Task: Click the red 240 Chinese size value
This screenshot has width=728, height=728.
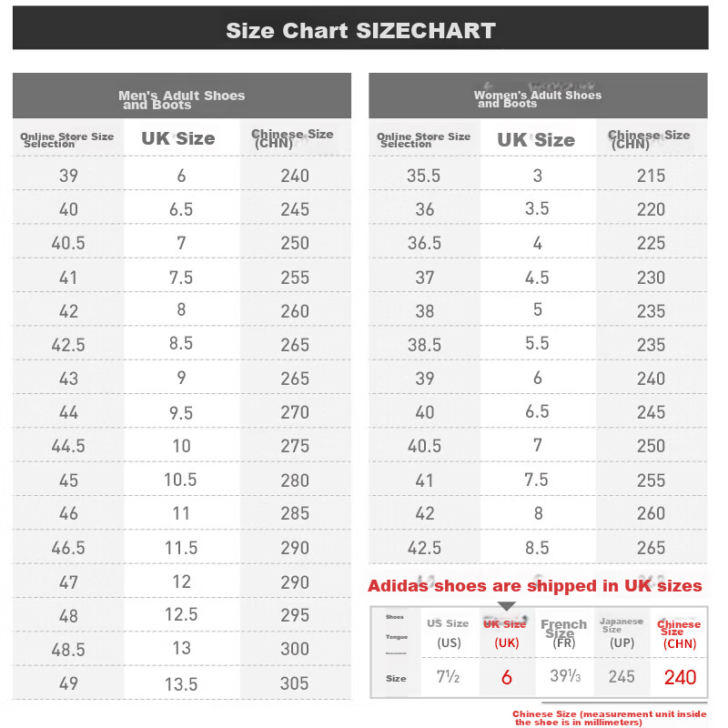Action: tap(680, 677)
